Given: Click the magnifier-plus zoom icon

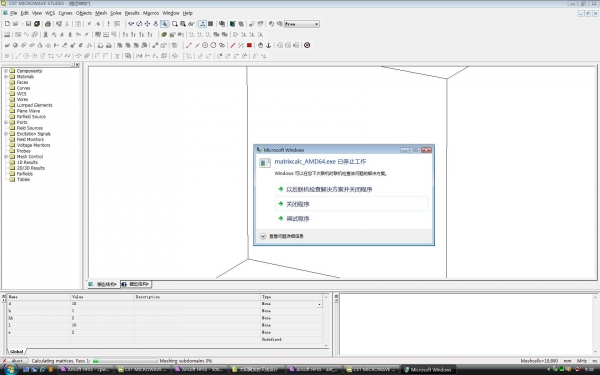Looking at the screenshot, I should pyautogui.click(x=183, y=24).
